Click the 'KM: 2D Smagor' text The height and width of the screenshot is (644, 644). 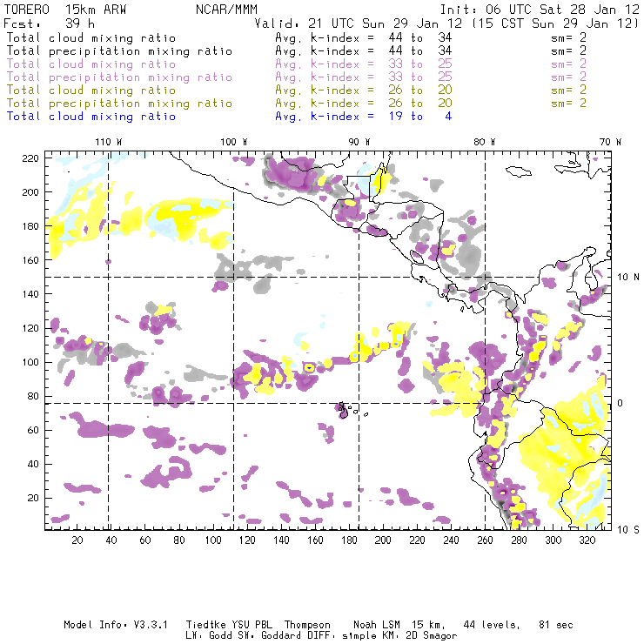click(x=421, y=636)
